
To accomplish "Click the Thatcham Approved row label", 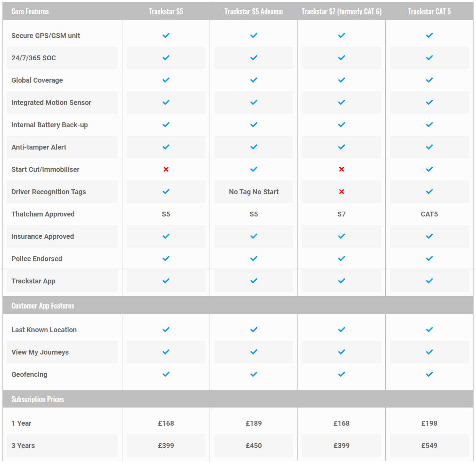I will coord(43,214).
